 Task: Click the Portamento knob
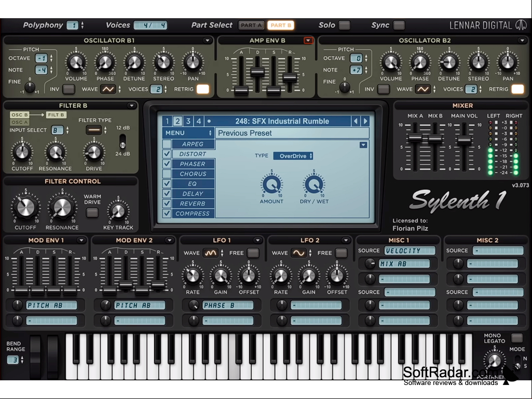point(494,360)
